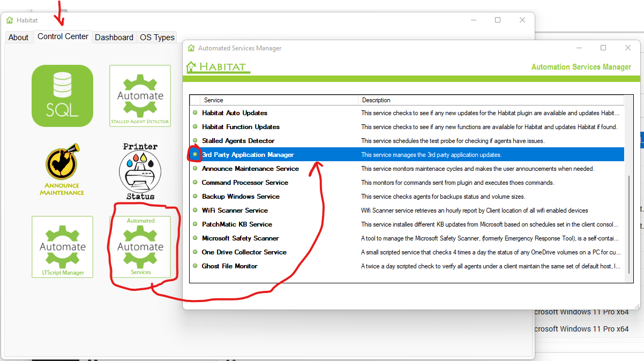Open the OS Types tab
Image resolution: width=644 pixels, height=361 pixels.
(156, 37)
